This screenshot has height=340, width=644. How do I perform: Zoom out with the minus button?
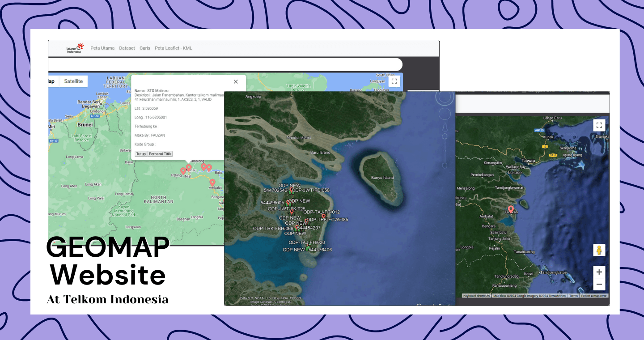(x=599, y=284)
